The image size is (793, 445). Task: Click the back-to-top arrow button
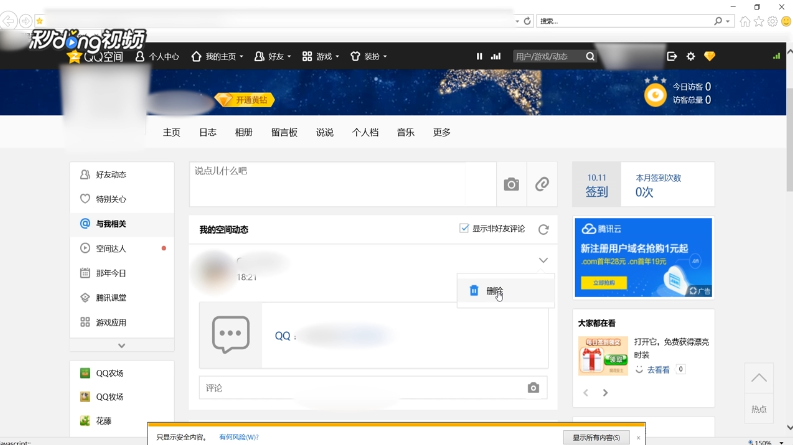click(x=759, y=378)
